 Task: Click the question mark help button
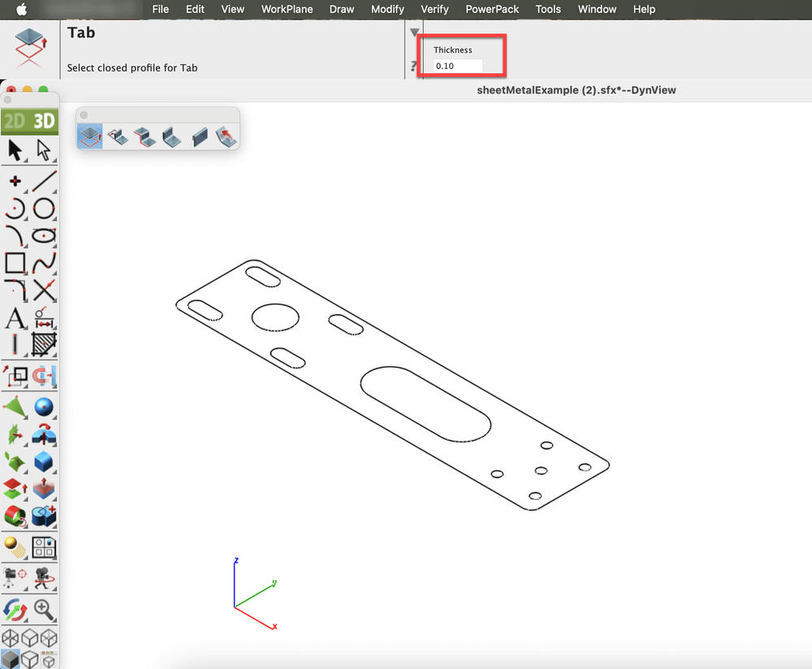pos(414,67)
